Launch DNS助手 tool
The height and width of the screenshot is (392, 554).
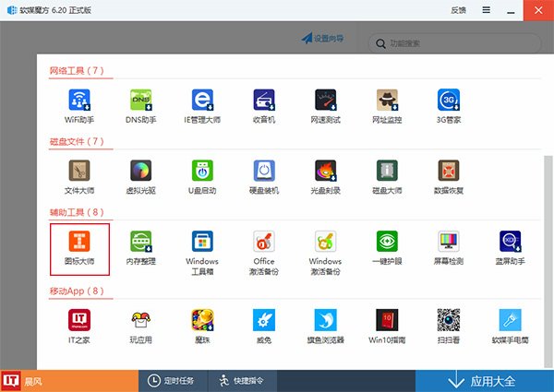tap(140, 106)
